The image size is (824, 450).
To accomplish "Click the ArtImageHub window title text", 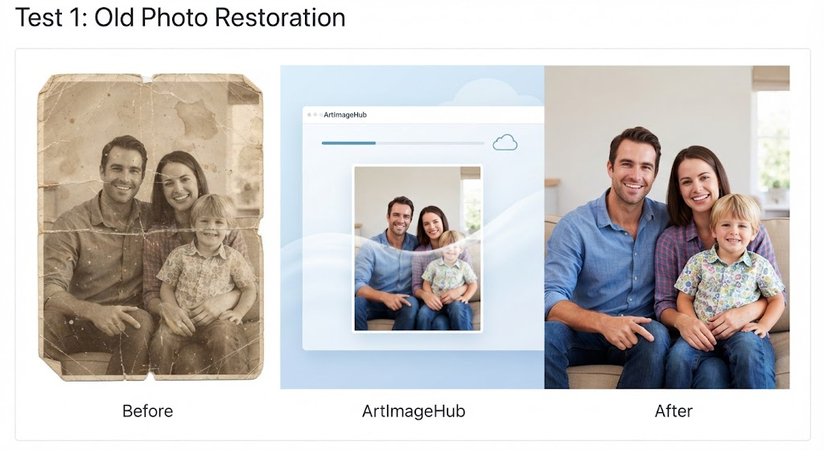I will pos(345,115).
